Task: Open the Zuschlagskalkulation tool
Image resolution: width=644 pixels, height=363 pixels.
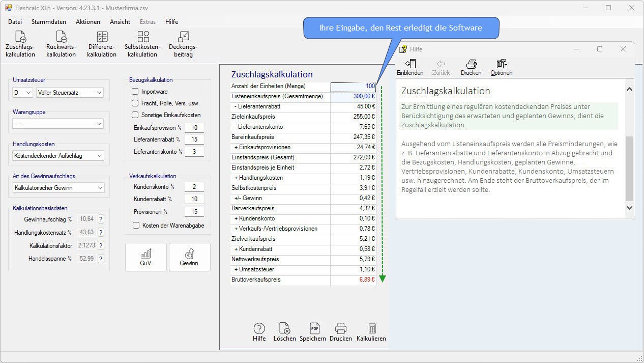Action: point(20,44)
